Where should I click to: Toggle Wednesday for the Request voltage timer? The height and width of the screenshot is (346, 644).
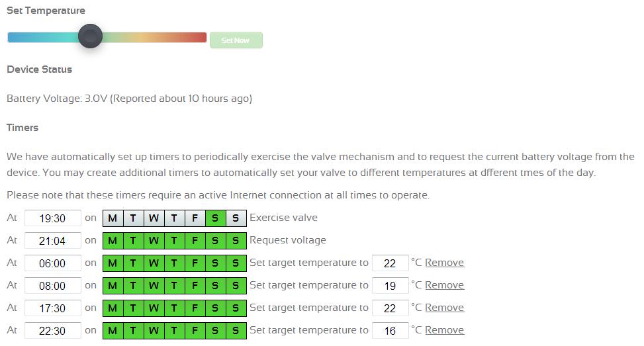click(x=154, y=241)
